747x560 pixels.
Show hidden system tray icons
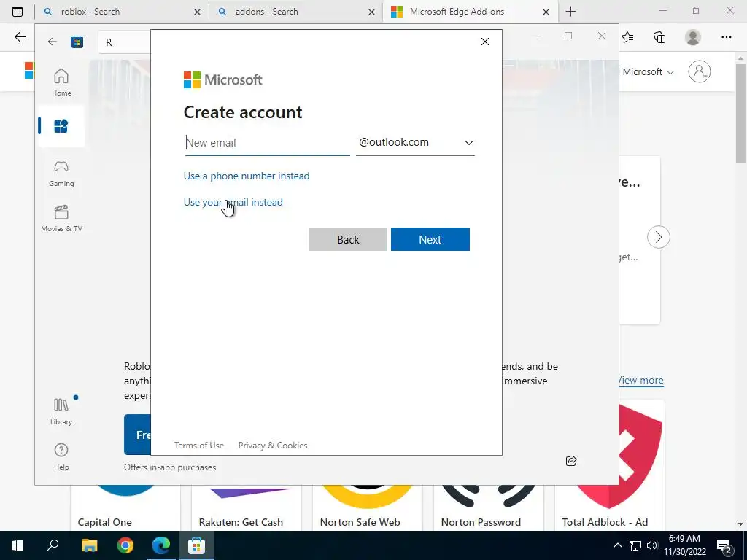[617, 545]
